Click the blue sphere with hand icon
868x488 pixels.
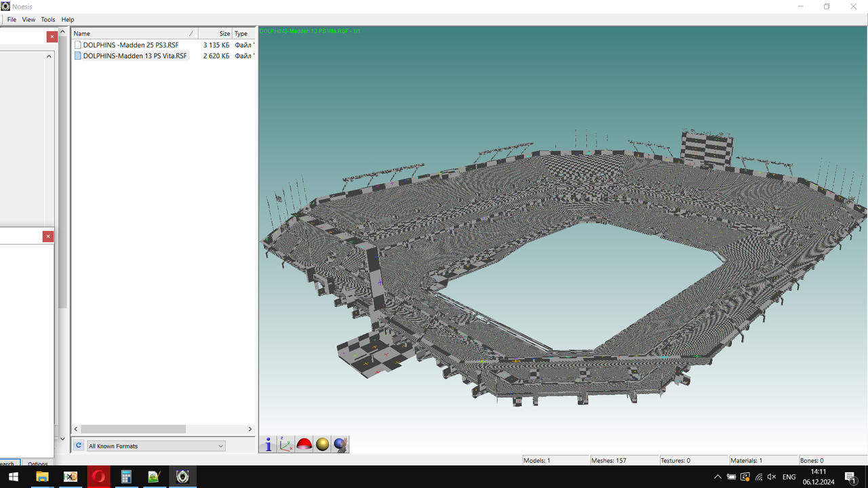click(x=340, y=444)
